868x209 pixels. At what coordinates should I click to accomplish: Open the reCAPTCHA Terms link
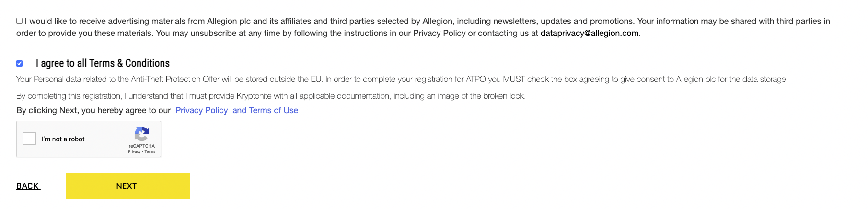[150, 151]
